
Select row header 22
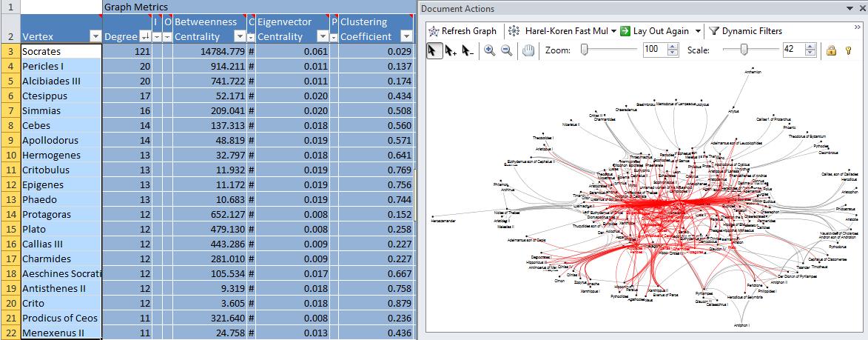10,333
